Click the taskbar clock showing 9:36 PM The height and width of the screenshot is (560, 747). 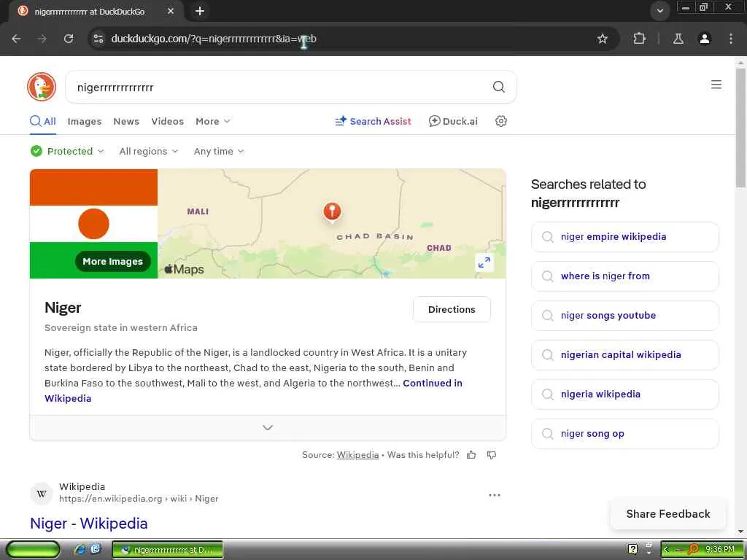click(x=720, y=550)
